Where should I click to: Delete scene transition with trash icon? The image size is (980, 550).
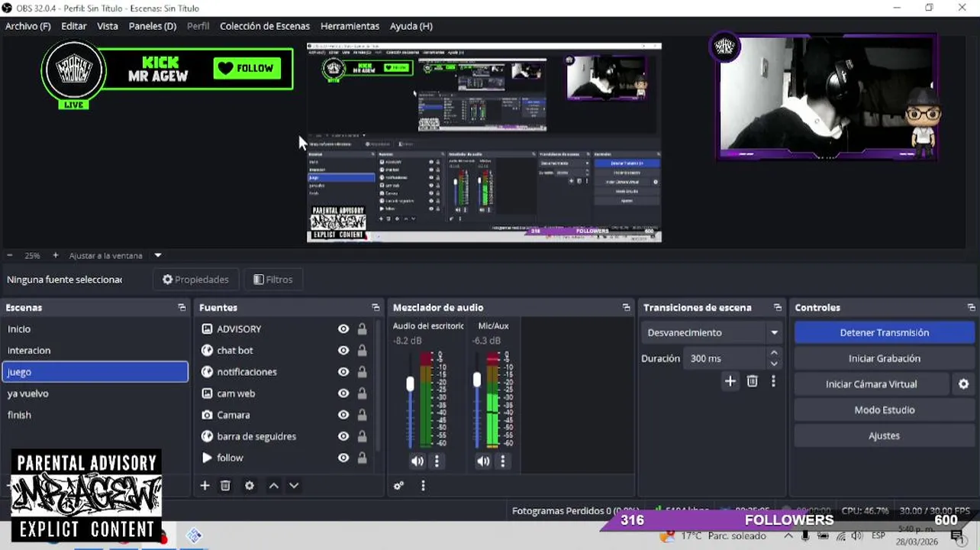[x=753, y=381]
